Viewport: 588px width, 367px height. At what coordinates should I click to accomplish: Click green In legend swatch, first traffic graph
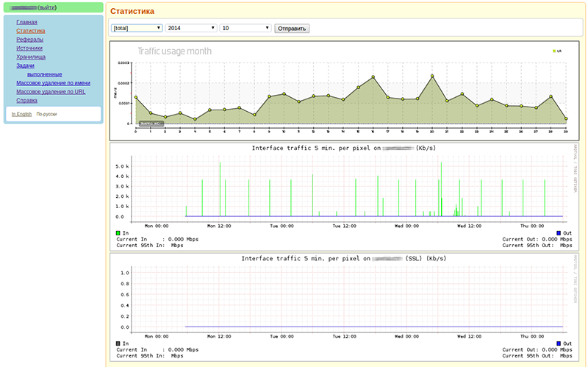pos(118,233)
